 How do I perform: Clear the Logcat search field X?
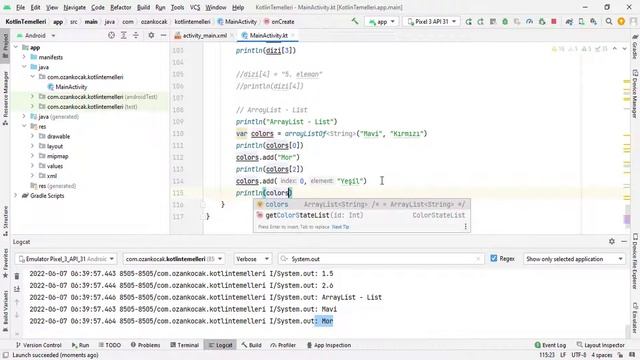pyautogui.click(x=478, y=259)
